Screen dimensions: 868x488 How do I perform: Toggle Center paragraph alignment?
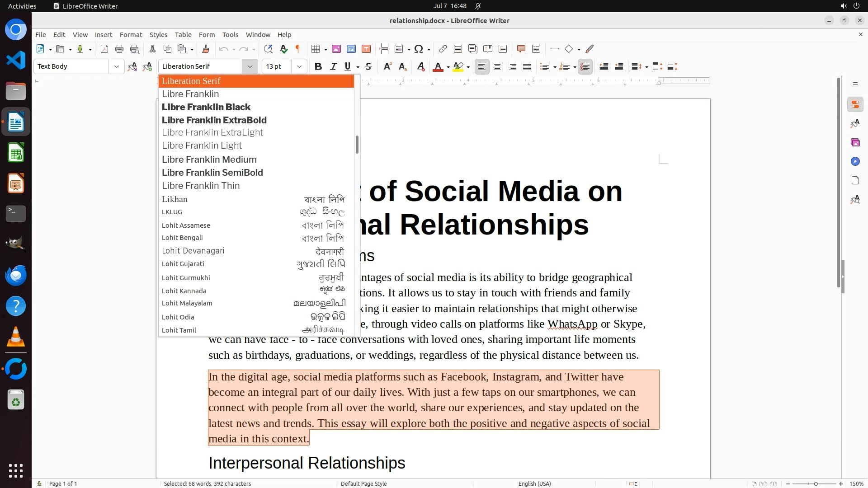tap(497, 66)
